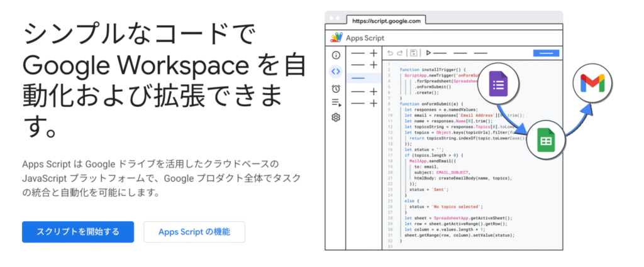This screenshot has width=644, height=267.
Task: Click the Redo arrow in editor toolbar
Action: click(400, 53)
